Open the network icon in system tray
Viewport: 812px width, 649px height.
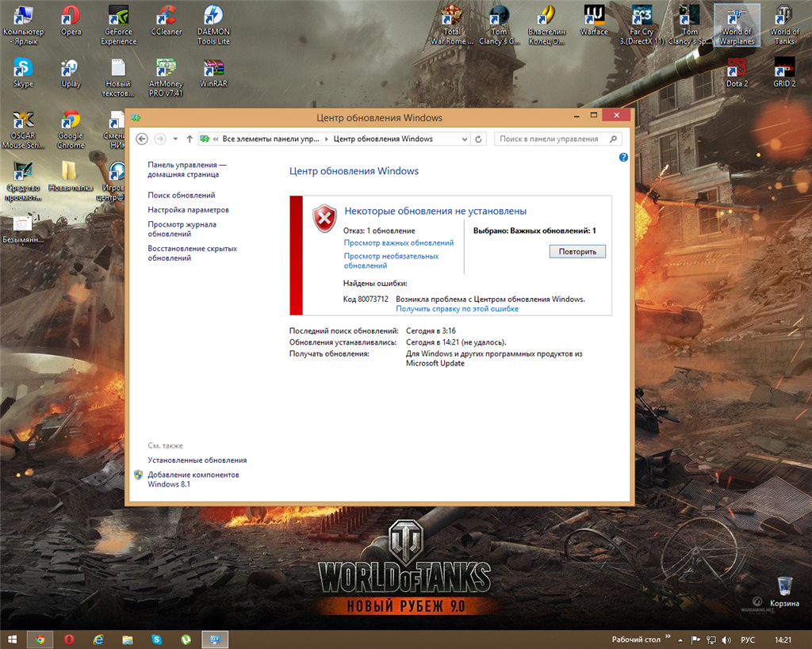pyautogui.click(x=711, y=640)
